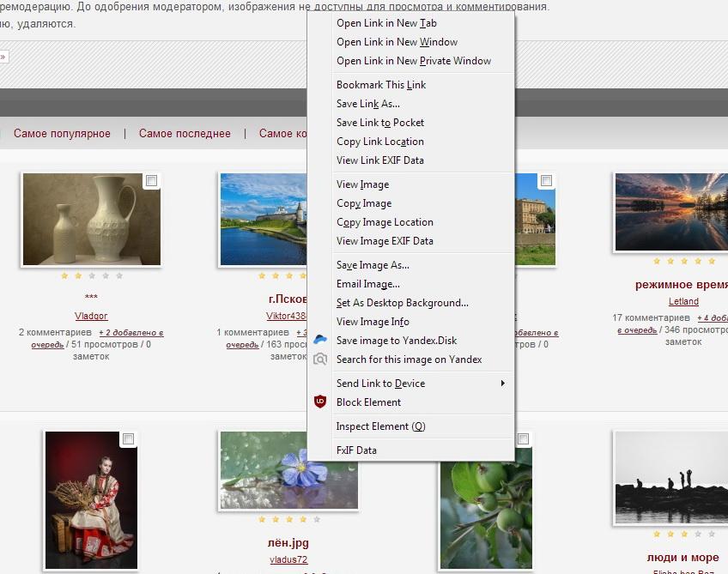Expand the Send Link to Device submenu arrow
Viewport: 728px width, 574px height.
coord(502,384)
